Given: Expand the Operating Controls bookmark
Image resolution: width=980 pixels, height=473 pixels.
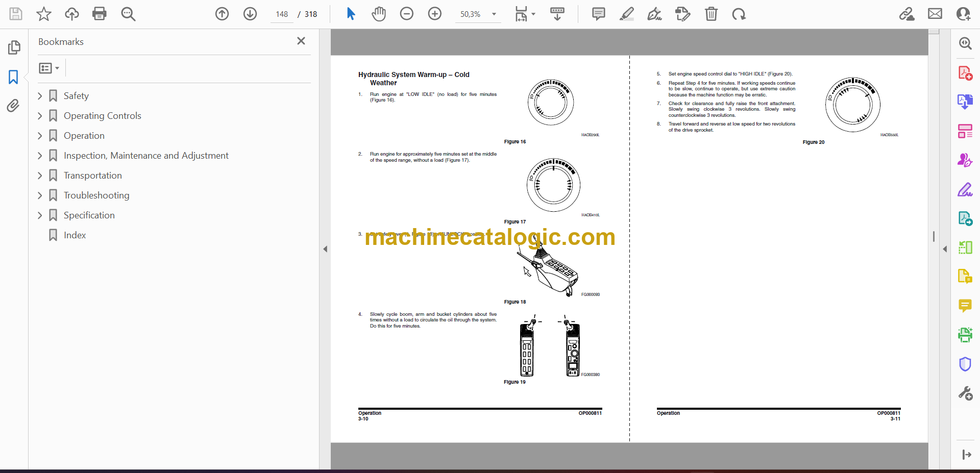Looking at the screenshot, I should pos(40,116).
